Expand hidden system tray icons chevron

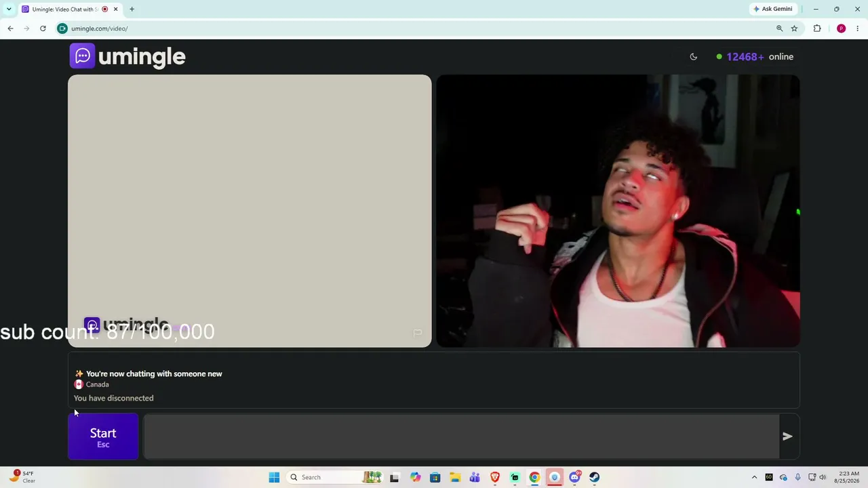754,477
